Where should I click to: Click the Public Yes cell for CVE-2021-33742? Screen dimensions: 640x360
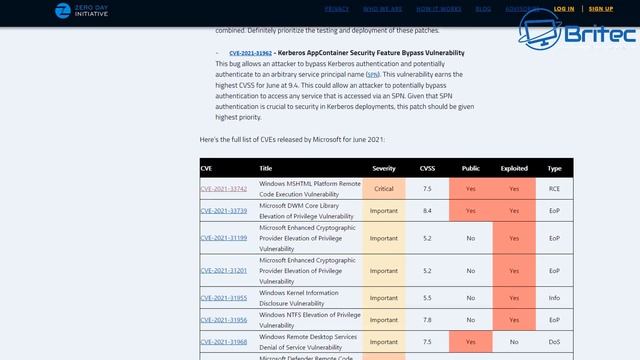point(471,189)
